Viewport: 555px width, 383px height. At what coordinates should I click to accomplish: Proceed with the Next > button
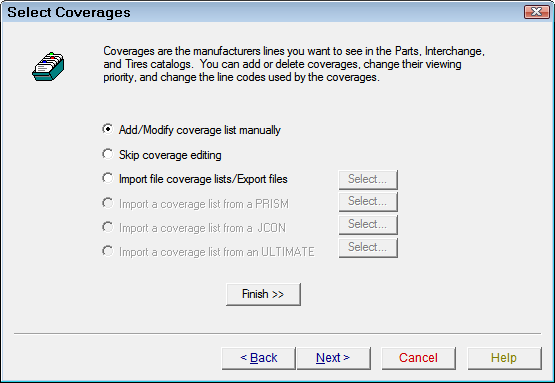tap(333, 358)
